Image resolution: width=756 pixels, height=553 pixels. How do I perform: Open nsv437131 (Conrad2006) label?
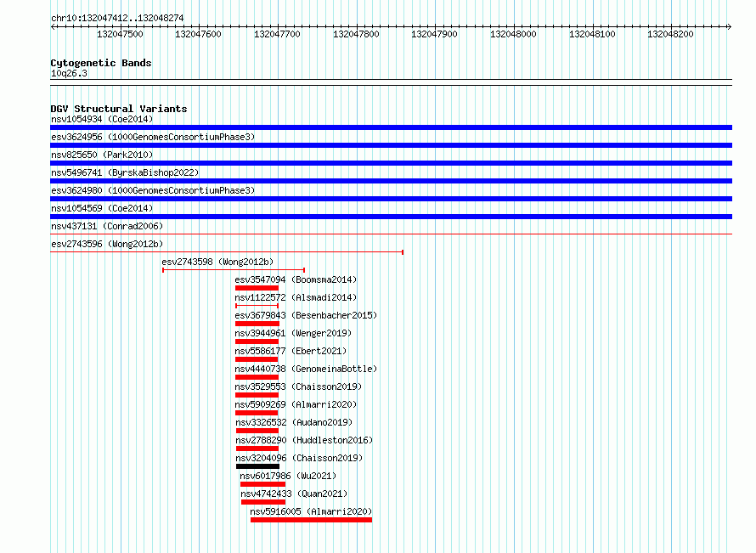point(107,226)
